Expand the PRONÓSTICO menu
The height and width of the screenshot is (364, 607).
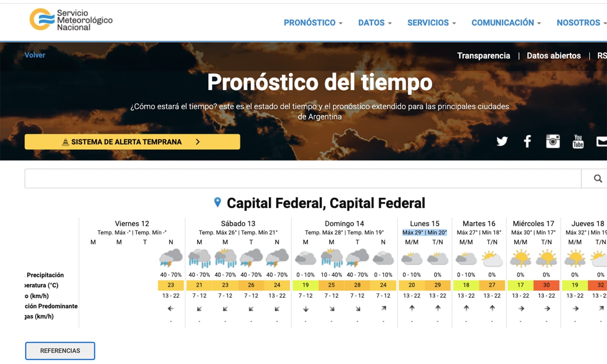click(313, 23)
